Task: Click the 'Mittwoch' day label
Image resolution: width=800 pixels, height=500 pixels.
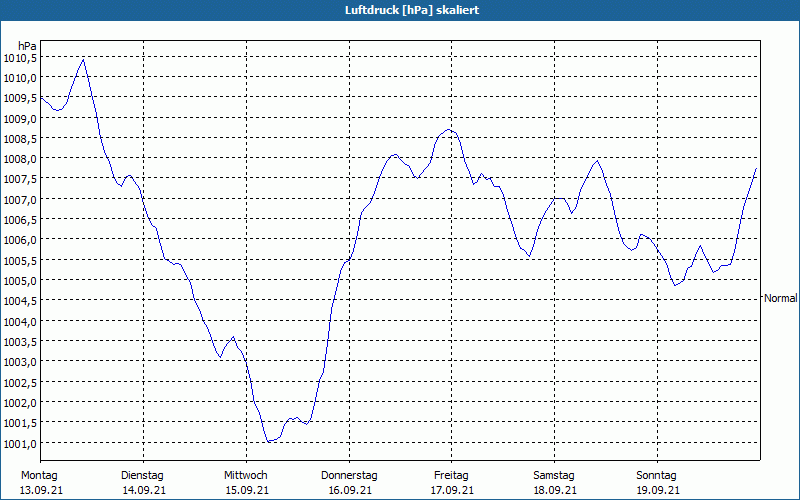Action: [246, 476]
